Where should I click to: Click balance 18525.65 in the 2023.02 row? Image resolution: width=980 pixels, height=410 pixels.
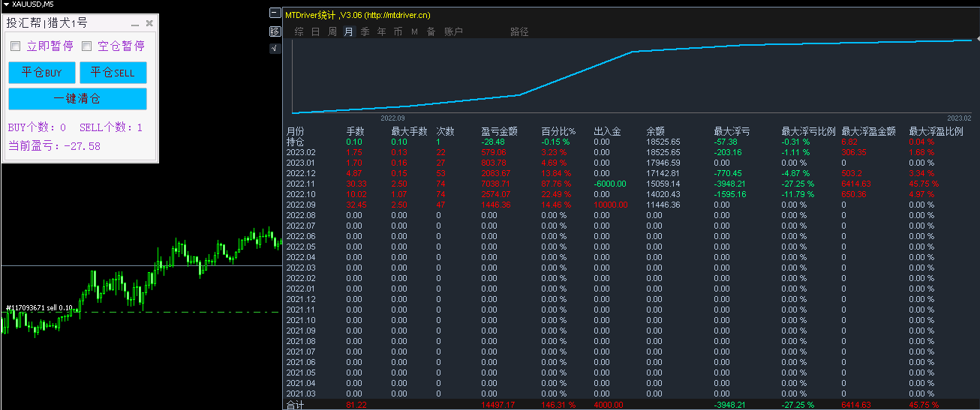[663, 152]
